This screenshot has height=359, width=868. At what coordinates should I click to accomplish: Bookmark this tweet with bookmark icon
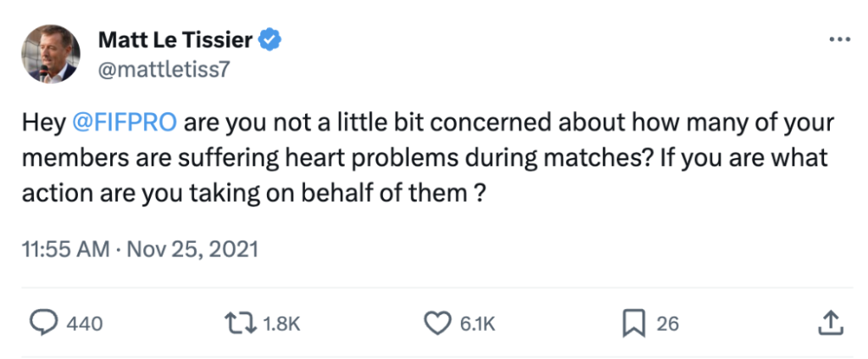(x=634, y=324)
